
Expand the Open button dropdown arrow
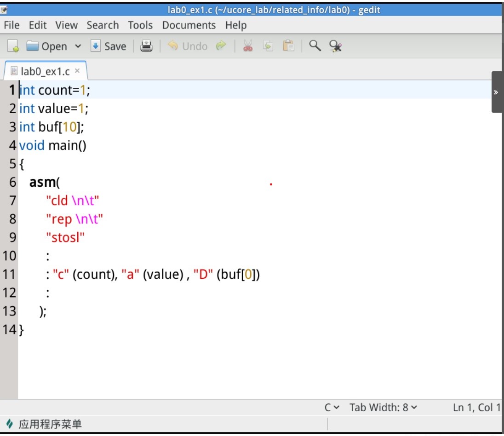coord(78,46)
